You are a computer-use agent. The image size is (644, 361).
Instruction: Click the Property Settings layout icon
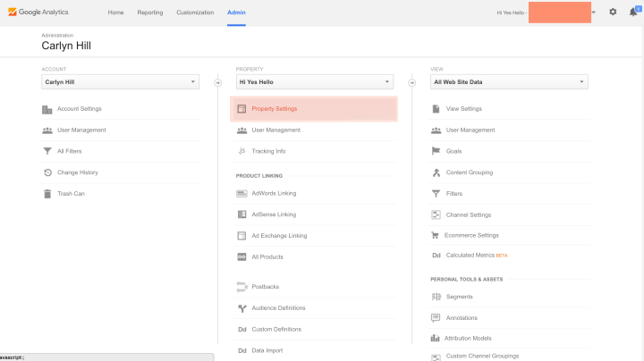click(x=241, y=109)
